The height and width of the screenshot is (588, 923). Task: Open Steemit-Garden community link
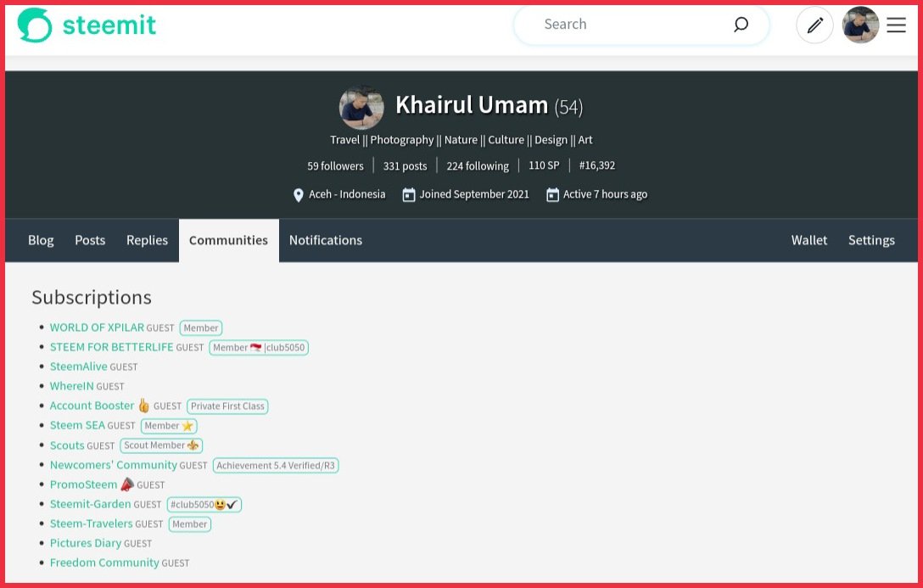(91, 504)
